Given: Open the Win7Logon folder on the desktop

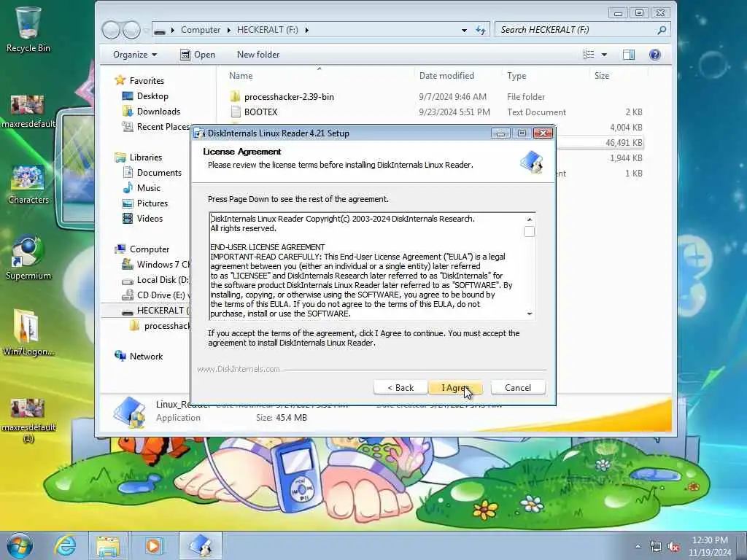Looking at the screenshot, I should pos(28,332).
